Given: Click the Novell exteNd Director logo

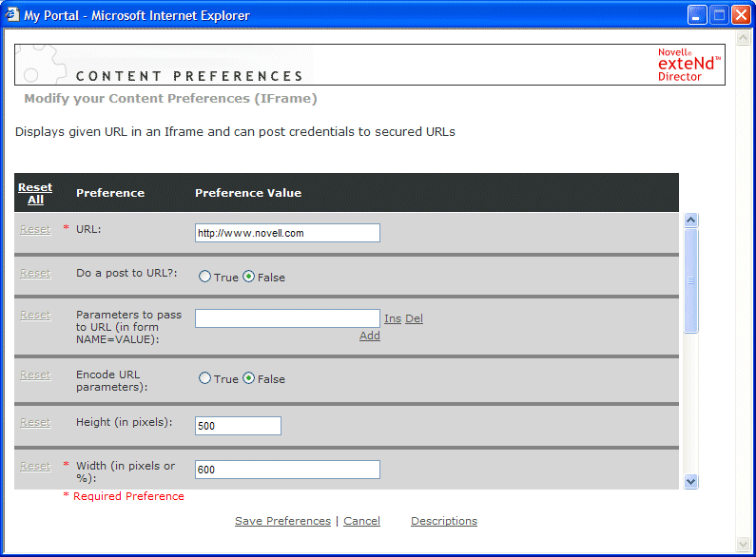Looking at the screenshot, I should tap(689, 65).
